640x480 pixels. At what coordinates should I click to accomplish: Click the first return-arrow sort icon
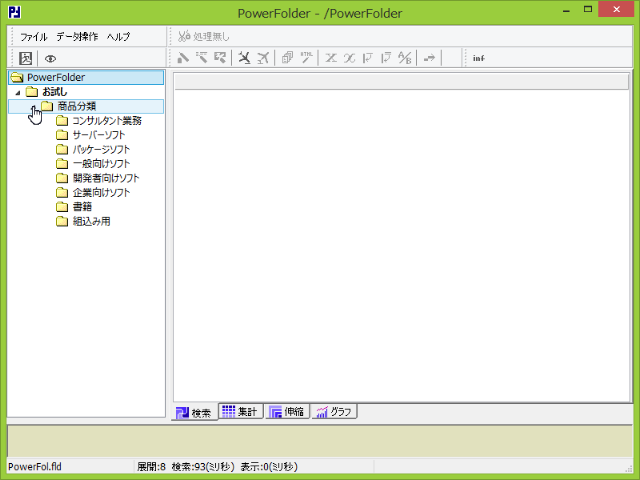(x=368, y=58)
